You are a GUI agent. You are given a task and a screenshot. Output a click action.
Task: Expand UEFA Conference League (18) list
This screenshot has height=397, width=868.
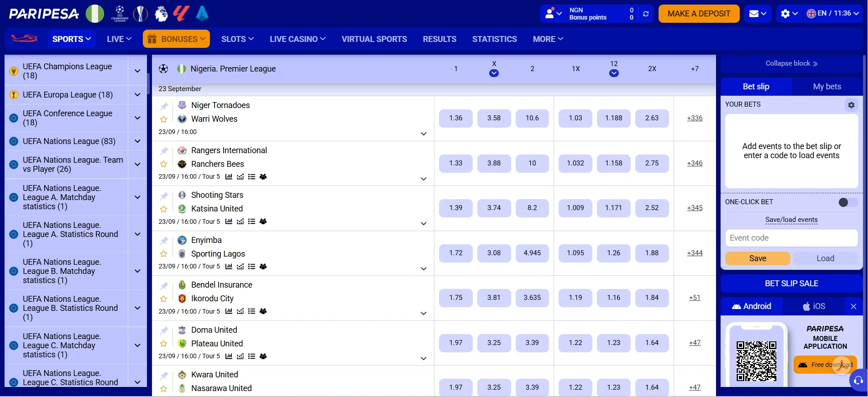click(x=137, y=118)
